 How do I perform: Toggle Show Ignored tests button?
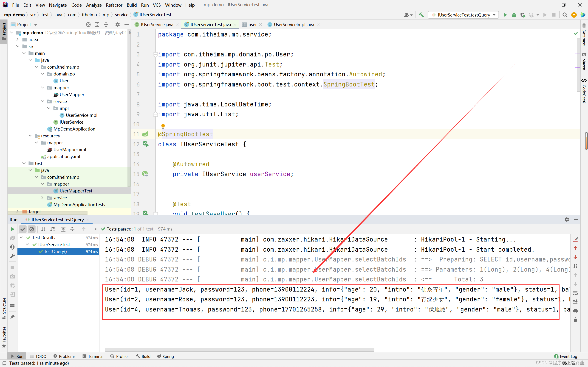click(32, 229)
